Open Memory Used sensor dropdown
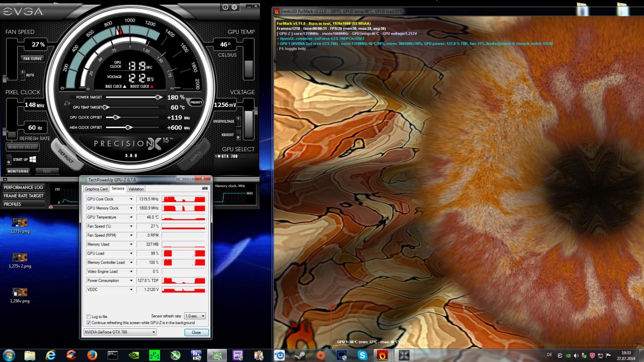Viewport: 644px width, 362px height. [131, 244]
